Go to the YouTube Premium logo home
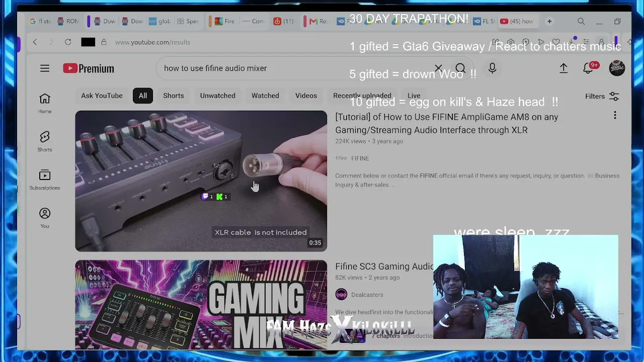 89,68
